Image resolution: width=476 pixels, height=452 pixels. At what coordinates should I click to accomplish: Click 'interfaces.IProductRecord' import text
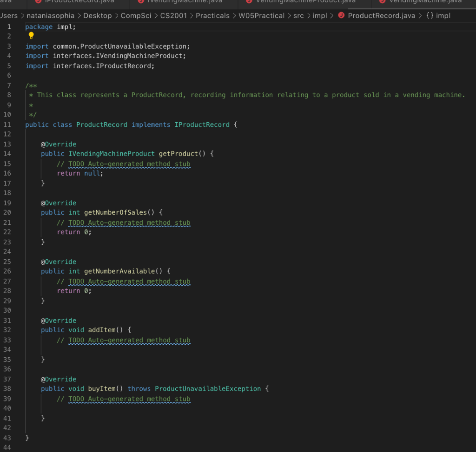[x=102, y=66]
